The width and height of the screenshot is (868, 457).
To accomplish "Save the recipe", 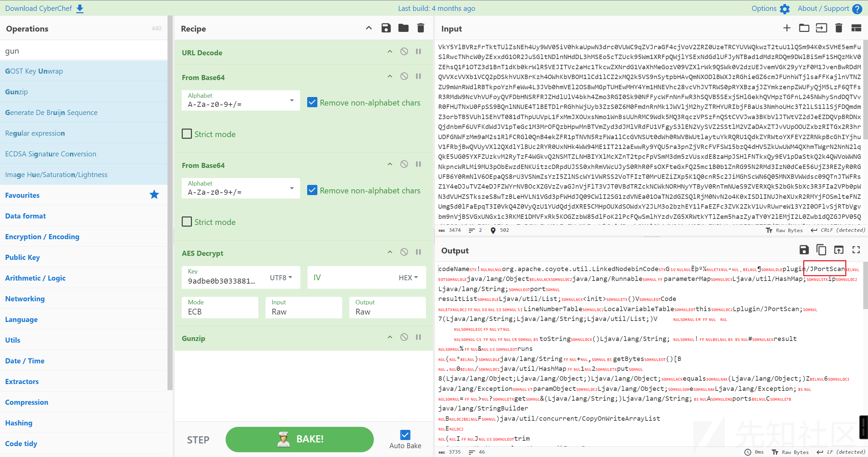I will [386, 28].
